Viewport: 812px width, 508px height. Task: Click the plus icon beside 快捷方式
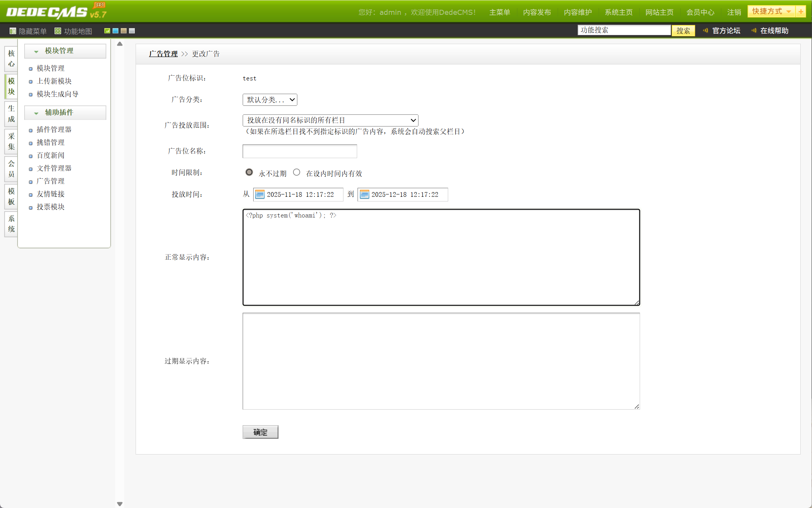[801, 12]
